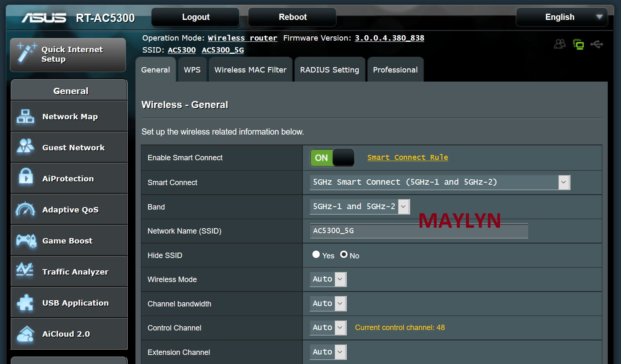This screenshot has width=621, height=364.
Task: Open the Smart Connect Rule link
Action: 407,157
